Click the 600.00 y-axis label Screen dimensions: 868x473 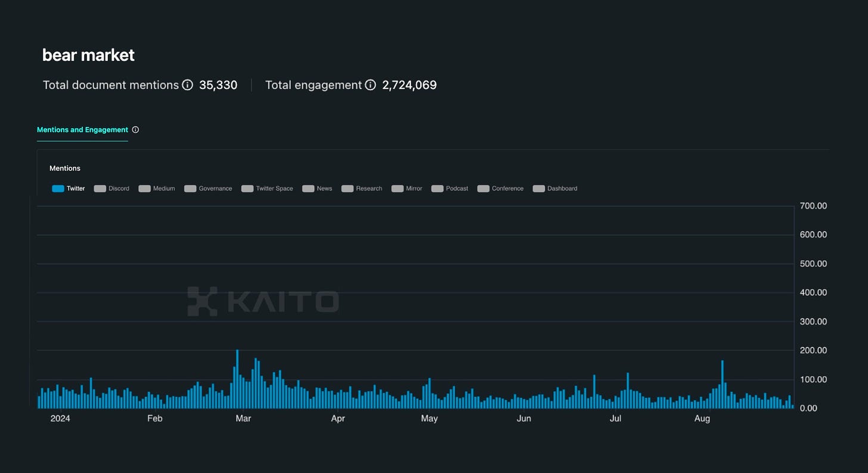click(814, 235)
